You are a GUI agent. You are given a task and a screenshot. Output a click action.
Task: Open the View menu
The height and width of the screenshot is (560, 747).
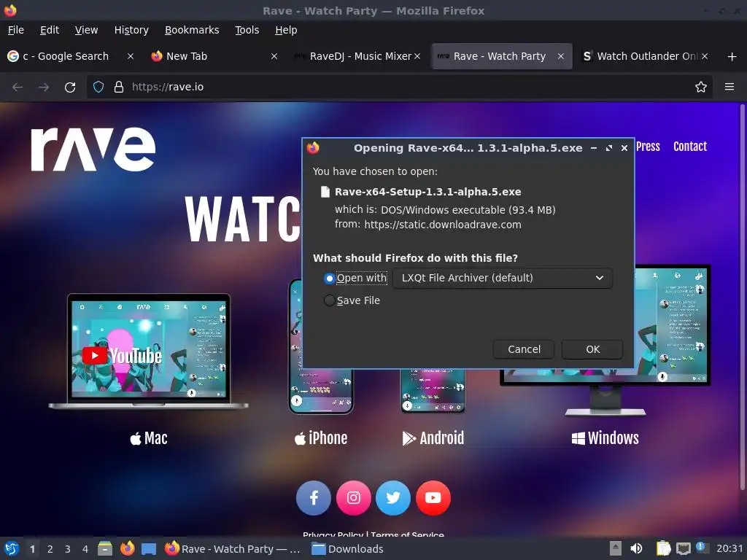click(86, 30)
